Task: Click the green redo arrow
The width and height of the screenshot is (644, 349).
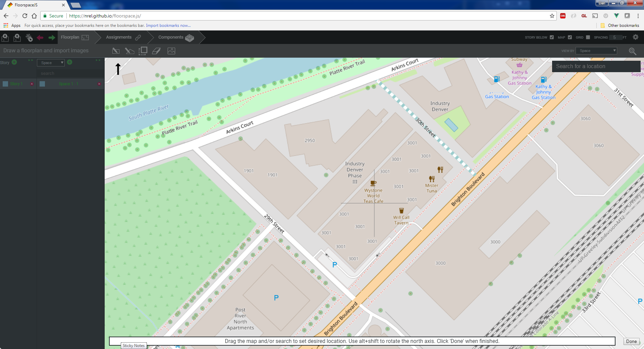Action: point(52,38)
